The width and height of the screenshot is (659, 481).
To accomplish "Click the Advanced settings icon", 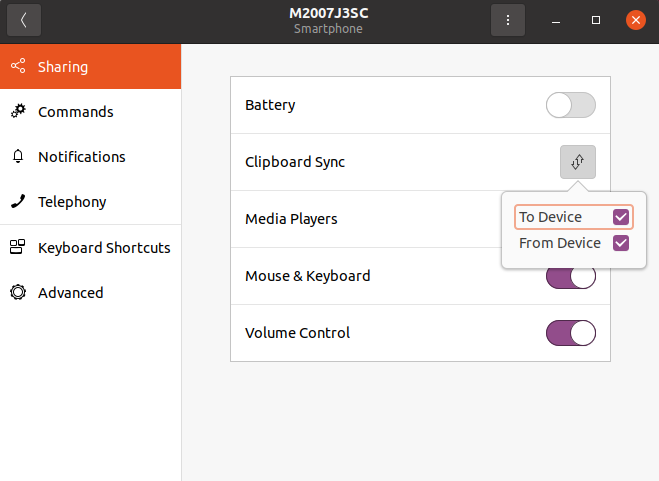I will pyautogui.click(x=17, y=293).
